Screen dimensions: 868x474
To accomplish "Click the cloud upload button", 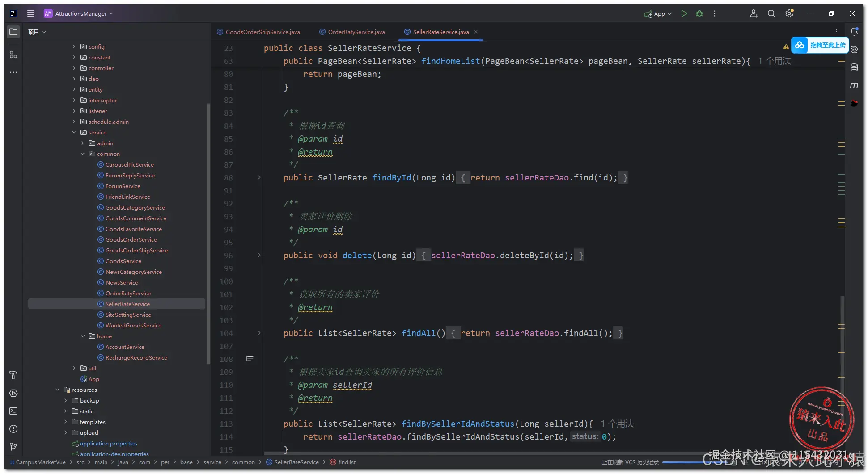I will pyautogui.click(x=820, y=45).
